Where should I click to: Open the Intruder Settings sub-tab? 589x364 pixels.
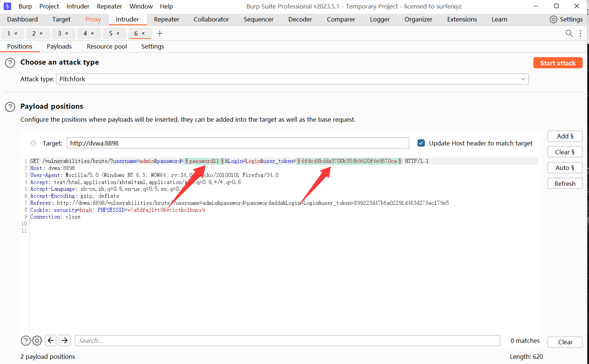(x=153, y=46)
